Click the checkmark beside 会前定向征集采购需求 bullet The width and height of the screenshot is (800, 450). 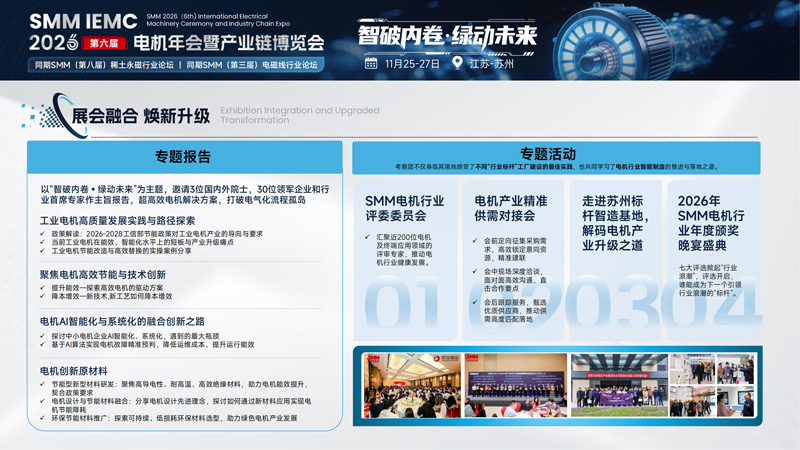click(476, 240)
